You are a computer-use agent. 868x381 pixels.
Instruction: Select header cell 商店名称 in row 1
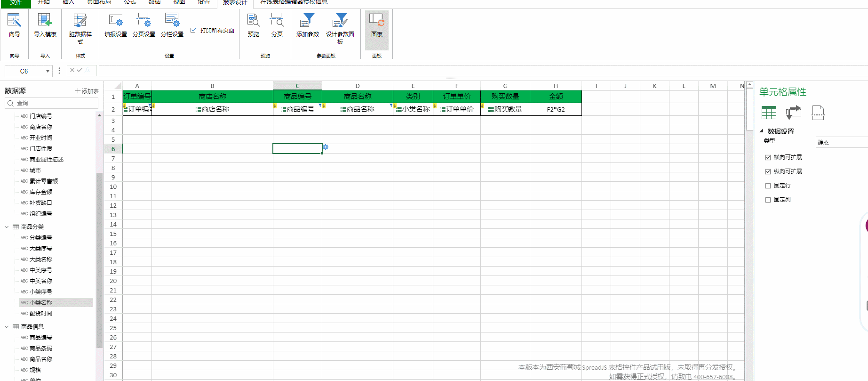[212, 97]
